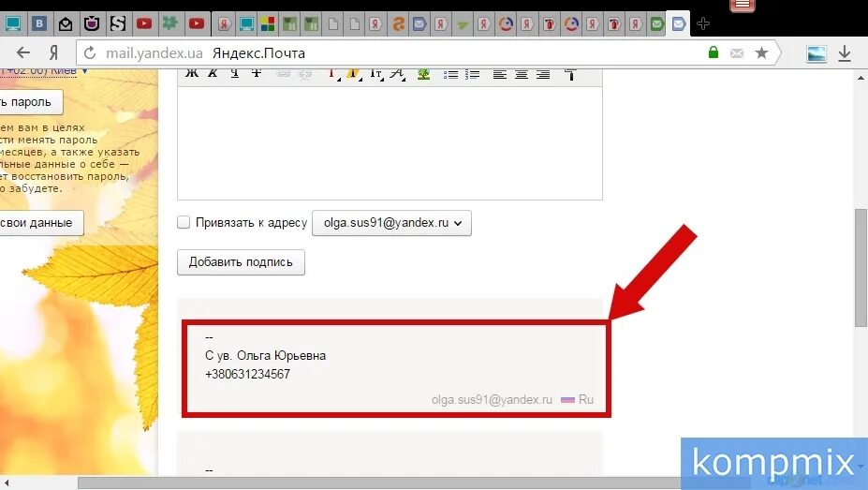Open the olga.sus91@yandex.ru address dropdown

coord(392,223)
